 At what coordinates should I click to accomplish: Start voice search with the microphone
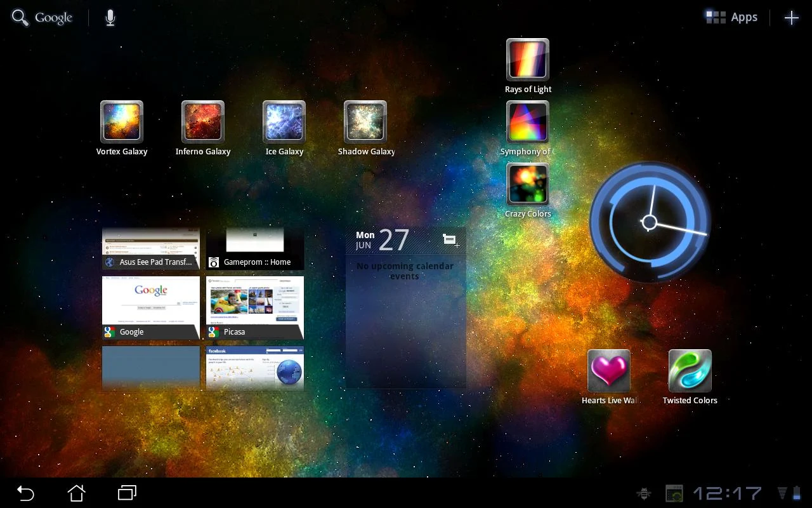[x=110, y=18]
